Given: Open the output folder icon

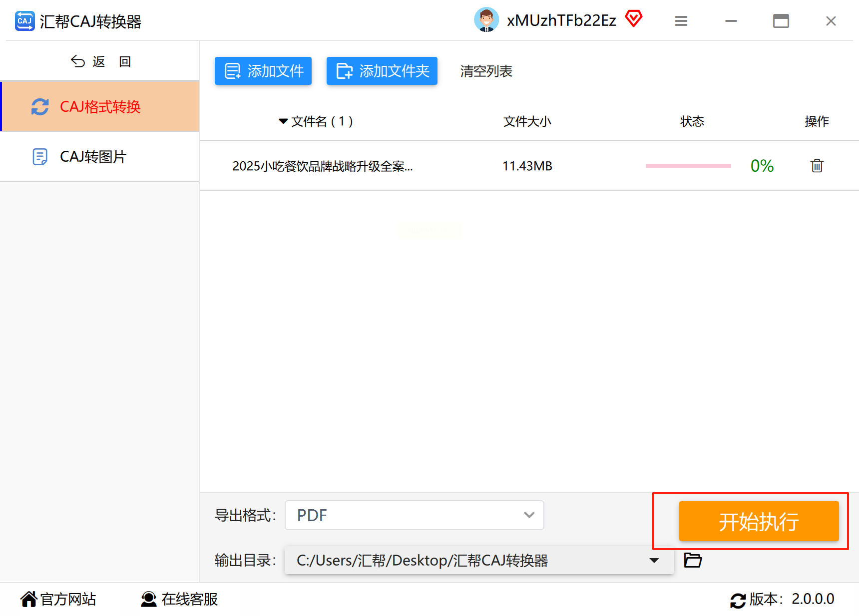Looking at the screenshot, I should point(693,560).
